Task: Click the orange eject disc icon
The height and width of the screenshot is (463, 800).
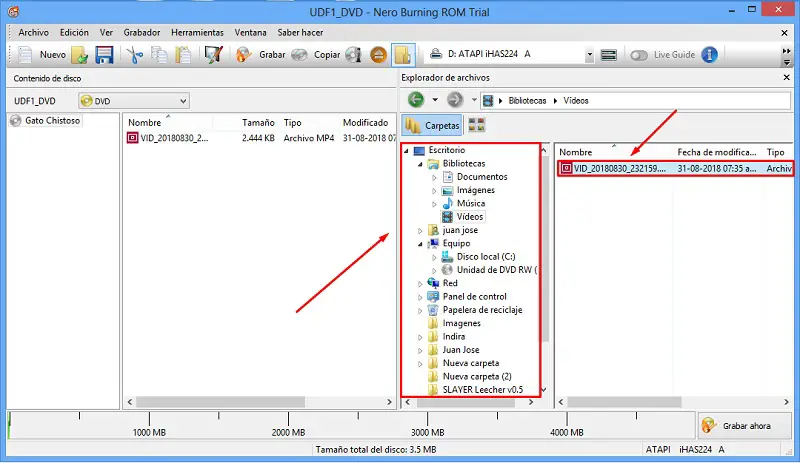Action: [x=378, y=55]
